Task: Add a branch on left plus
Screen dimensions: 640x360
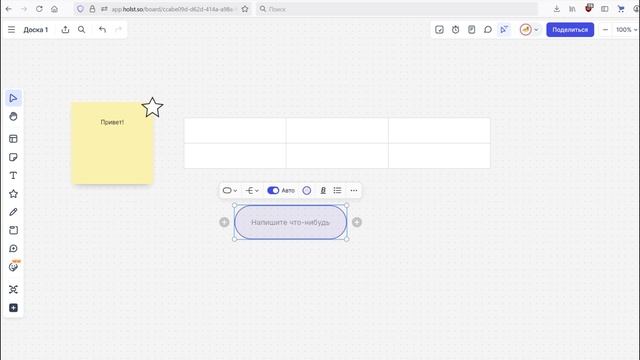Action: [x=224, y=222]
